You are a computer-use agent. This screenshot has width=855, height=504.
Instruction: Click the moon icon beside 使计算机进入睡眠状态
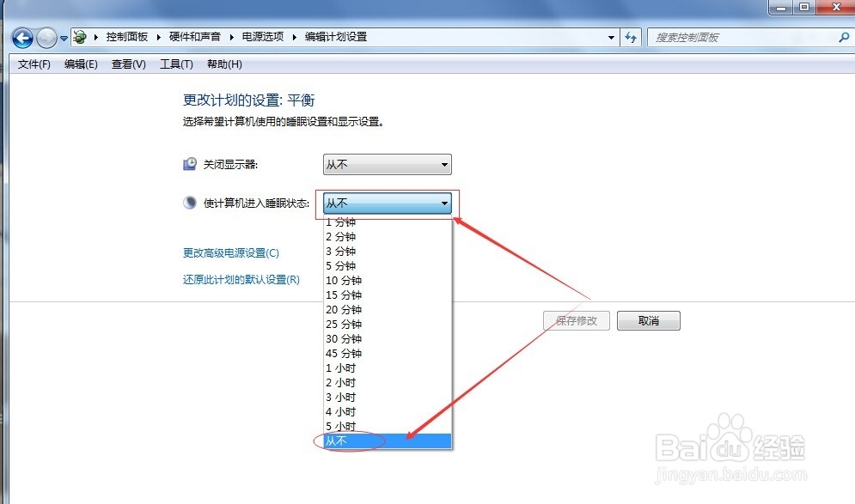(189, 203)
